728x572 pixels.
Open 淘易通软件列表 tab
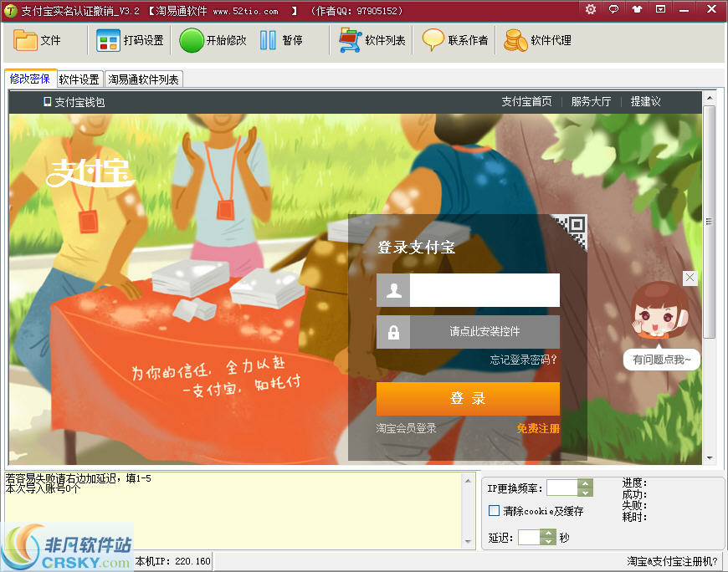(143, 79)
